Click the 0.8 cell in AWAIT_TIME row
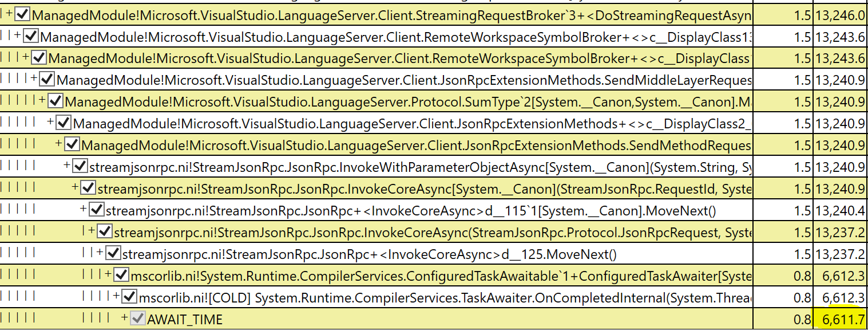The height and width of the screenshot is (330, 868). tap(783, 320)
